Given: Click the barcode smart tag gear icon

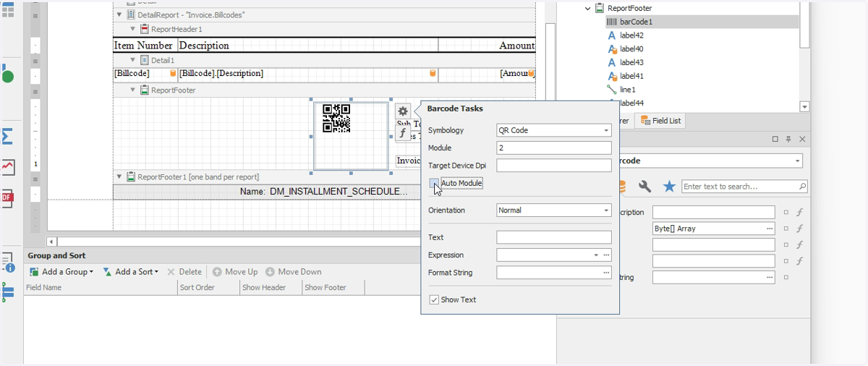Looking at the screenshot, I should (x=403, y=111).
